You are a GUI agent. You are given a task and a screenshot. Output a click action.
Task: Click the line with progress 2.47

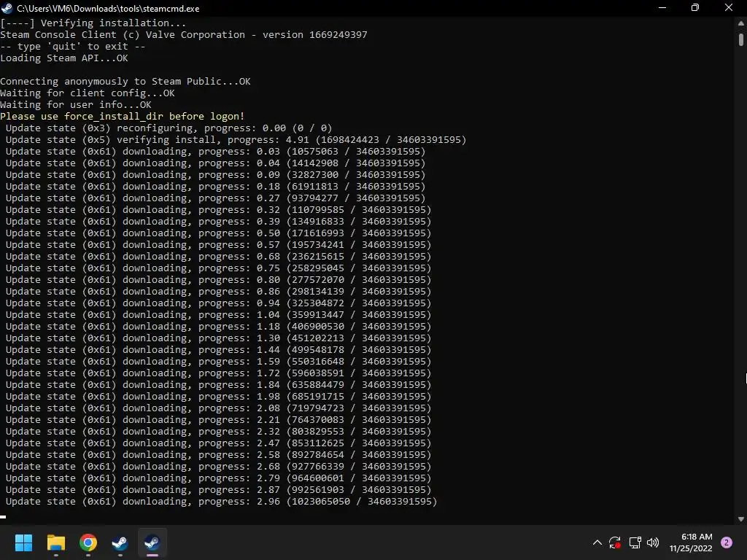pos(218,443)
